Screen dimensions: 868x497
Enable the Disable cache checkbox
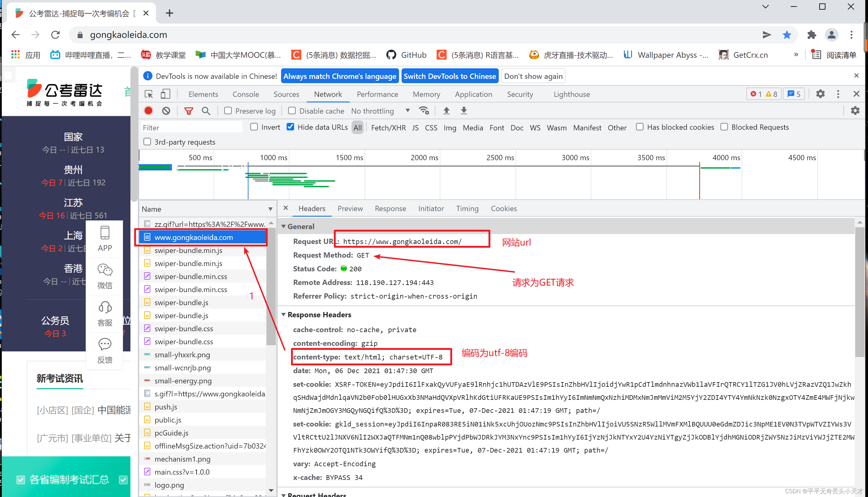[292, 111]
